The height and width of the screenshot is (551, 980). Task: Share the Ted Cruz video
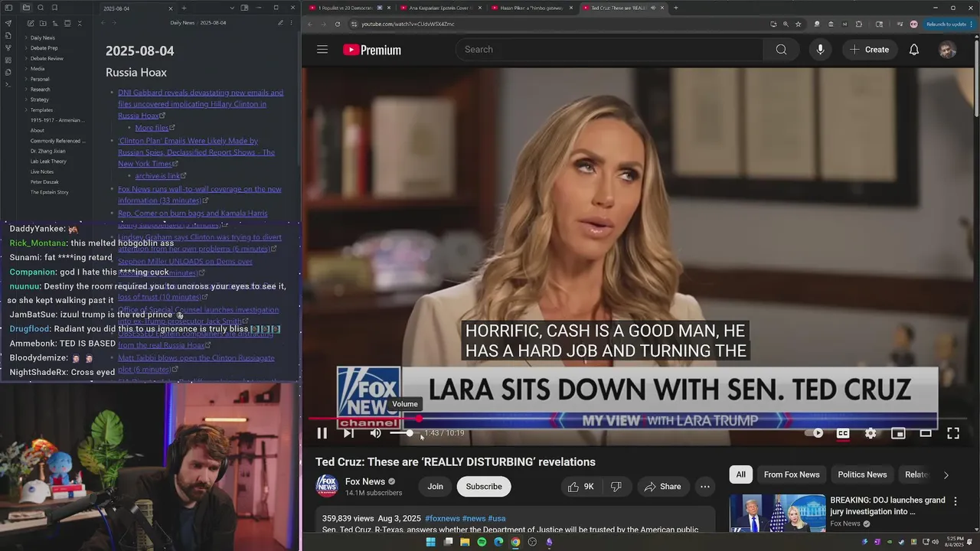663,487
